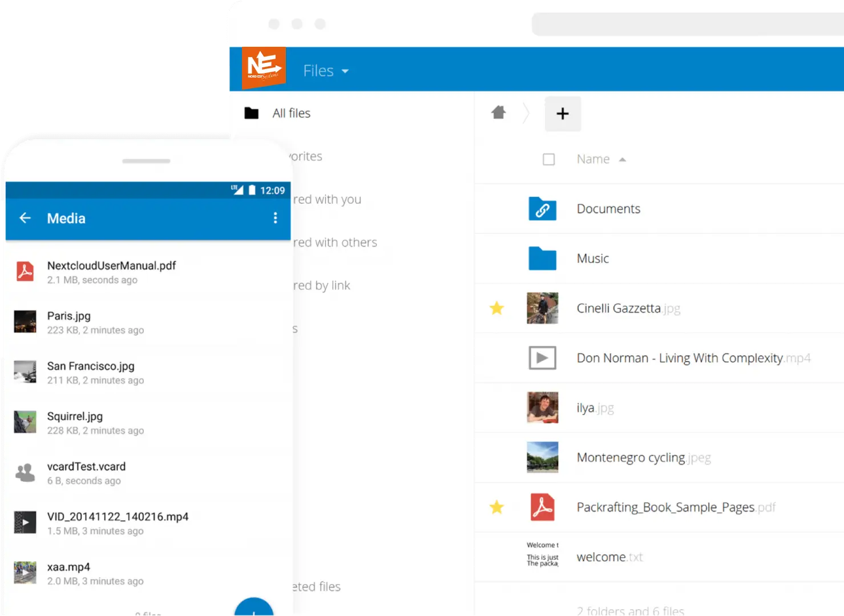Click the Don Norman video file icon
Viewport: 844px width, 616px height.
coord(542,358)
